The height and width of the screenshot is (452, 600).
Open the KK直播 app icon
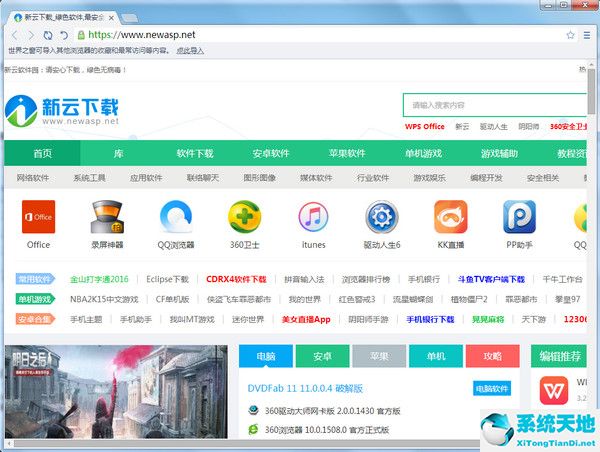pyautogui.click(x=451, y=217)
